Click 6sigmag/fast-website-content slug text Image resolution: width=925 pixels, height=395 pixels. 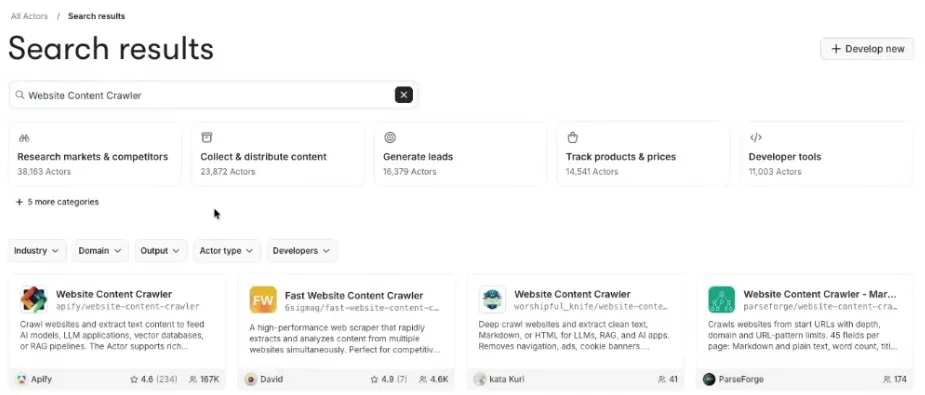click(362, 308)
